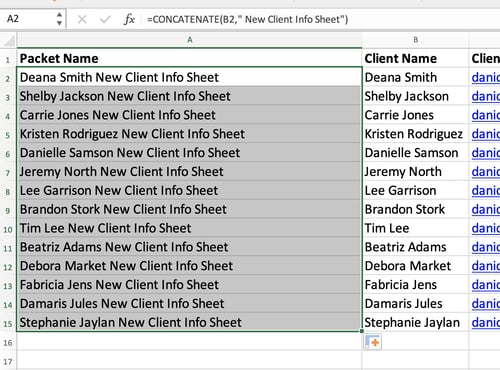Click the Name Box stepper arrows

tap(59, 19)
